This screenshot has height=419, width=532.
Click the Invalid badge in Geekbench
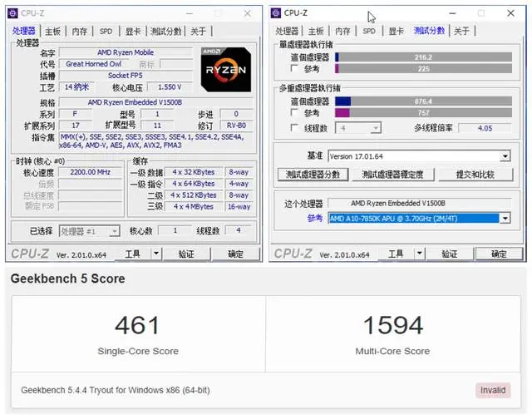pos(493,390)
